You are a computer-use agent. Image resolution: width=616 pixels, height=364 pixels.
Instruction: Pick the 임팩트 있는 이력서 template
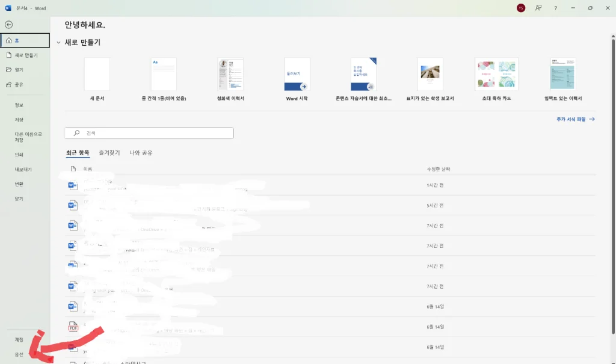(x=563, y=79)
